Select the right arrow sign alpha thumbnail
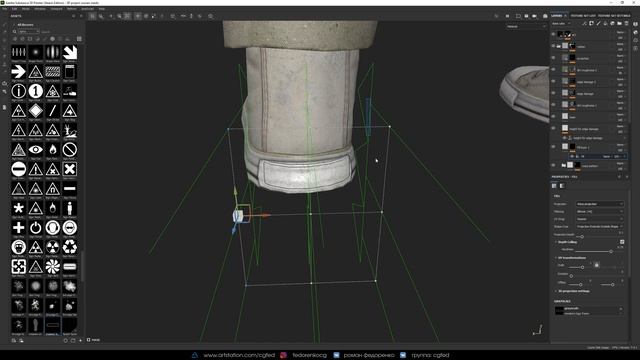The height and width of the screenshot is (360, 640). point(18,72)
